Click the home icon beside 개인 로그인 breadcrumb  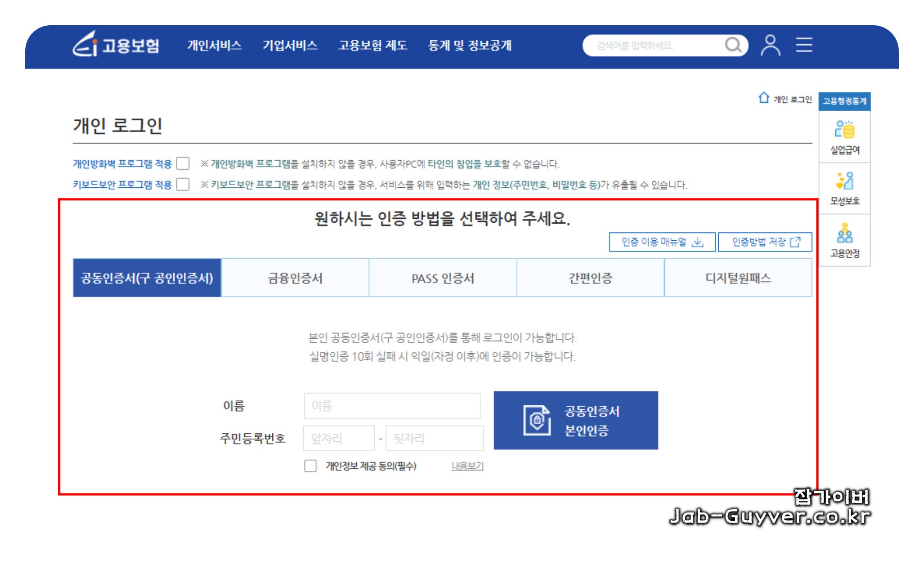click(x=764, y=97)
